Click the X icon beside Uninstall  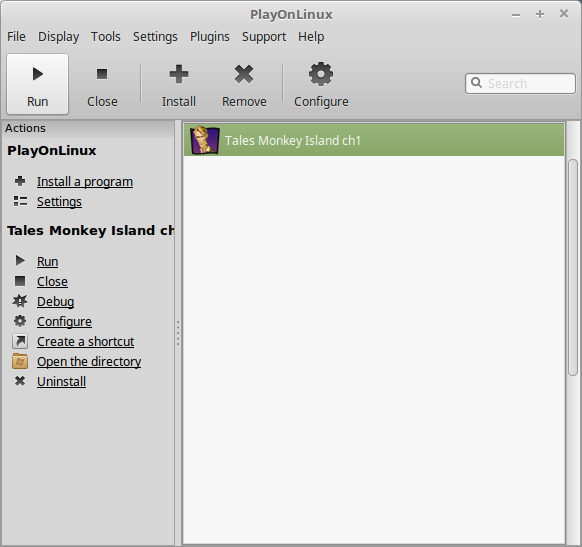[20, 381]
